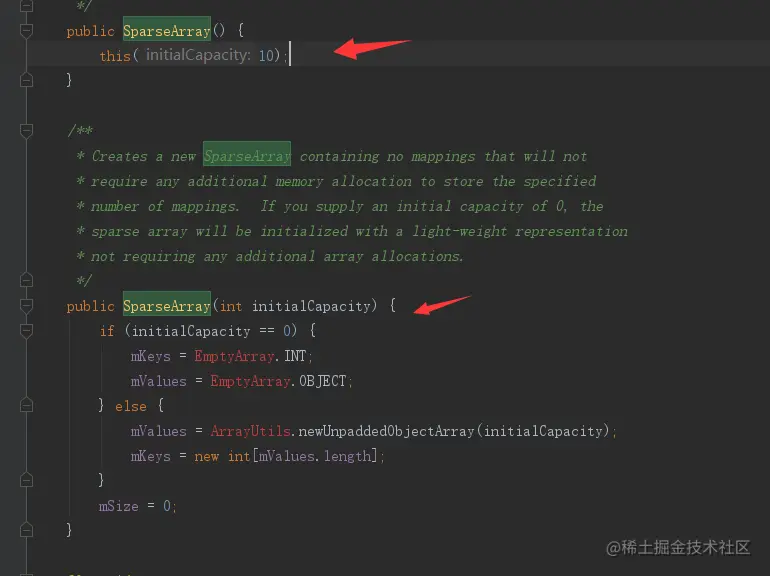
Task: Collapse fold marker beside SparseArray(int initialCapacity) constructor
Action: point(27,305)
